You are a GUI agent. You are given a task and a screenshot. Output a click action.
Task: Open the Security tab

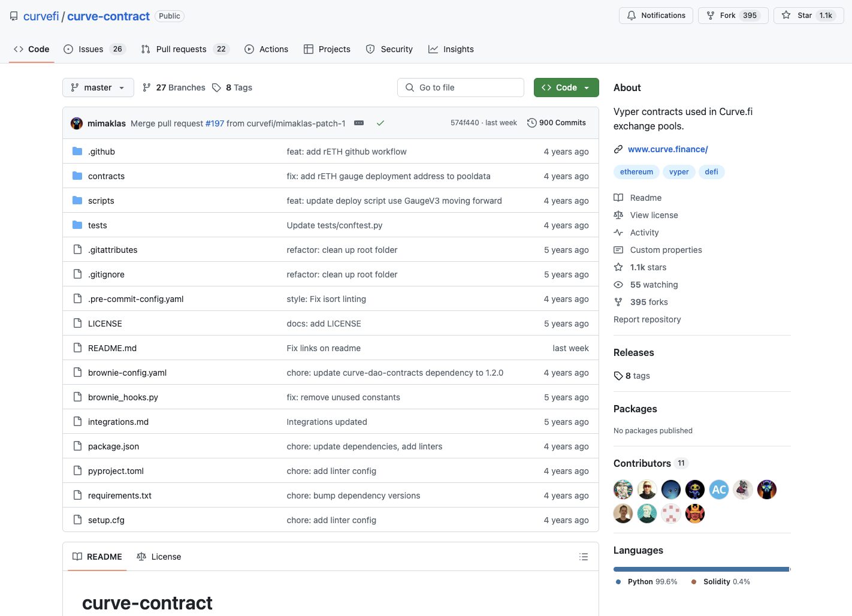coord(389,49)
